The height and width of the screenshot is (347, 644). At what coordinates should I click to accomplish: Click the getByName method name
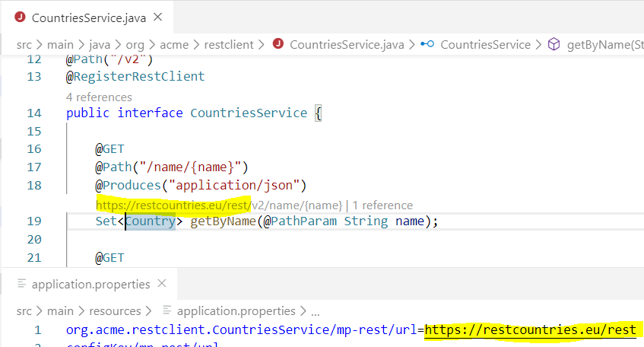223,221
